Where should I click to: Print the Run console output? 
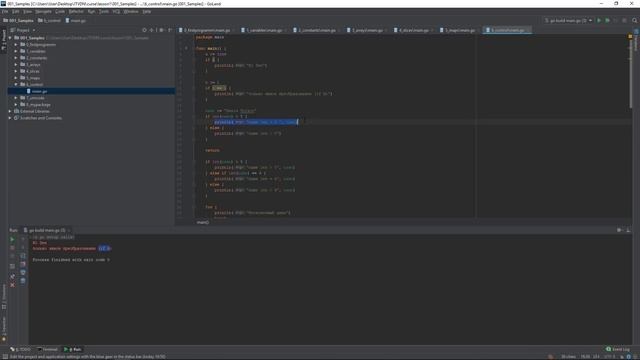(23, 272)
